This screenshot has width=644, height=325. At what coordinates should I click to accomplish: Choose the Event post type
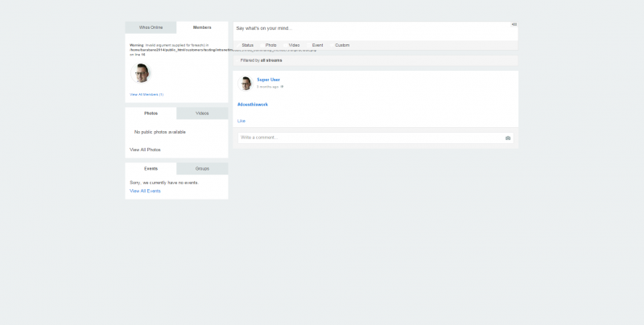[317, 45]
